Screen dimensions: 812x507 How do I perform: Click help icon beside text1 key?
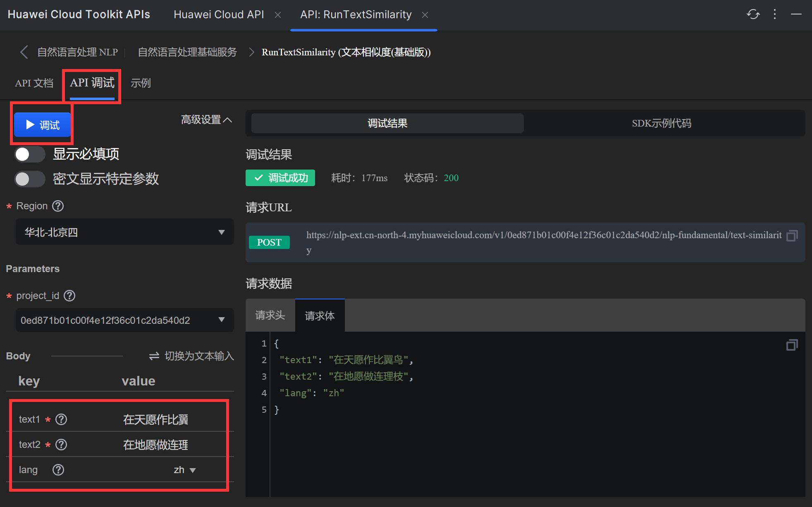(x=61, y=419)
